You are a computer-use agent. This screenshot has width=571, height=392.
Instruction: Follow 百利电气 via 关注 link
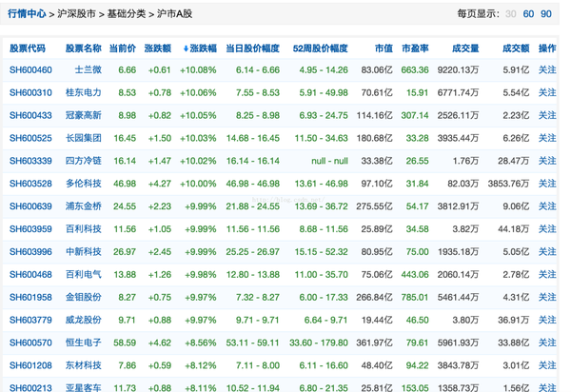(x=547, y=274)
